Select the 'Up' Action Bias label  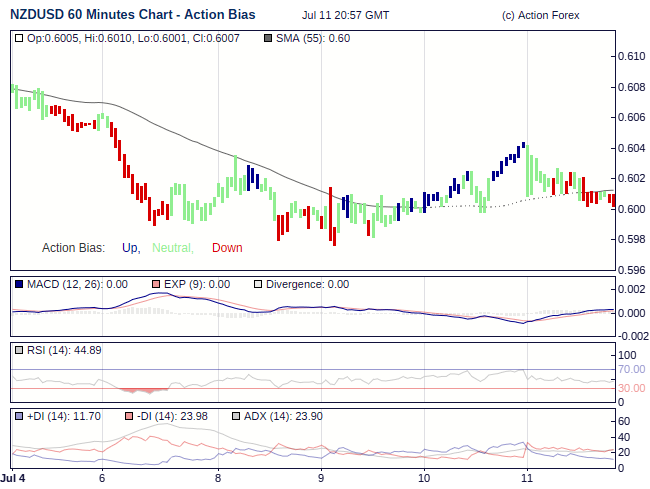[130, 248]
